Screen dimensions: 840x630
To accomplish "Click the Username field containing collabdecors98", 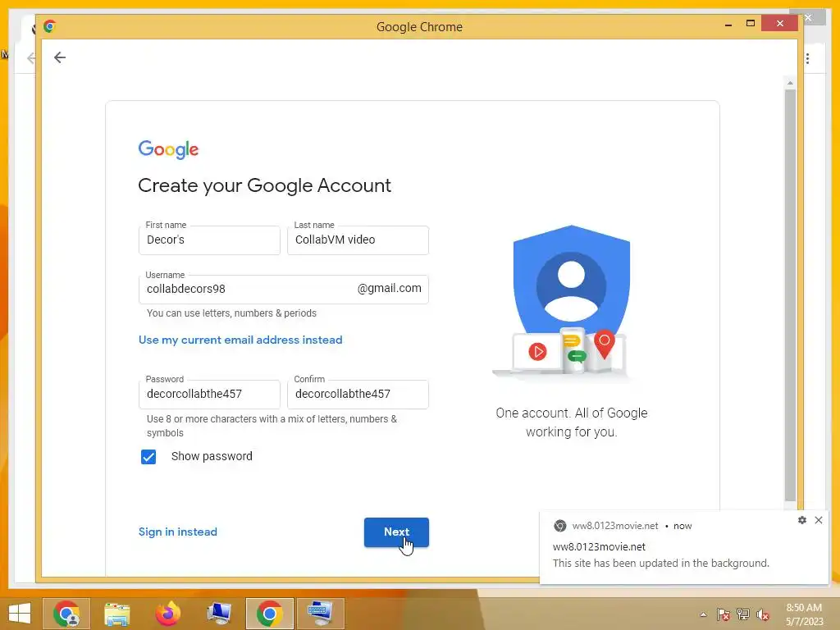I will coord(283,290).
